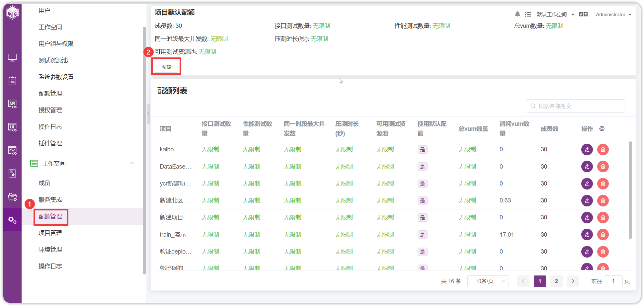
Task: Click the page 1 button
Action: (x=540, y=281)
